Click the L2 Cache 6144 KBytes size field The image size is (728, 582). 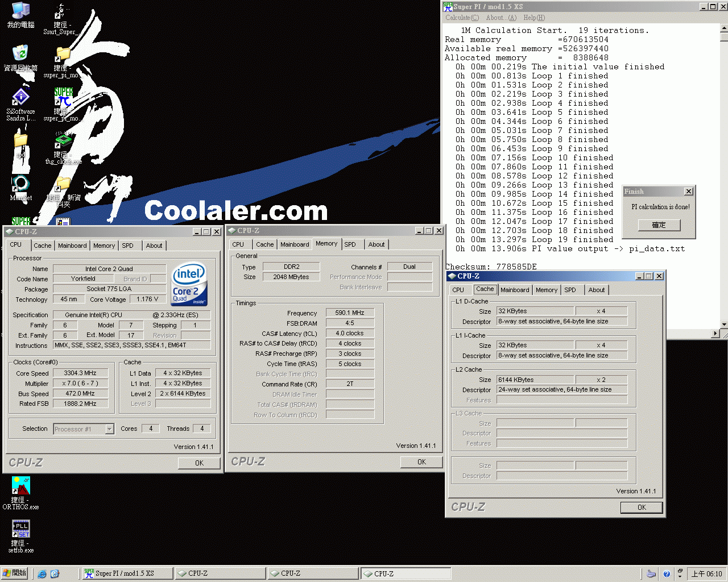535,380
